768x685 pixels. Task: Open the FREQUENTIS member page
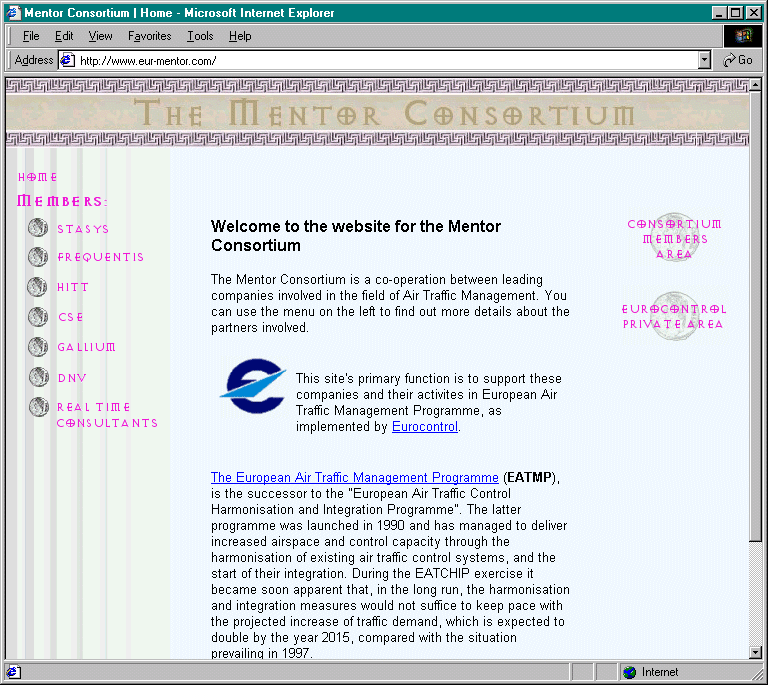point(100,257)
